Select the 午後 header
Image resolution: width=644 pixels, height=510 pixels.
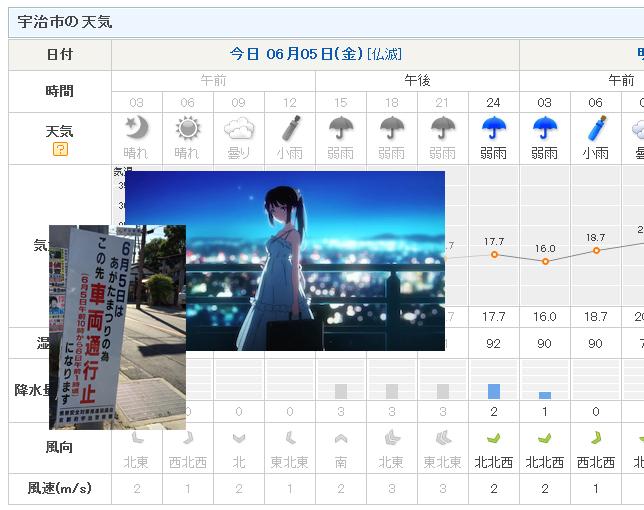[417, 80]
